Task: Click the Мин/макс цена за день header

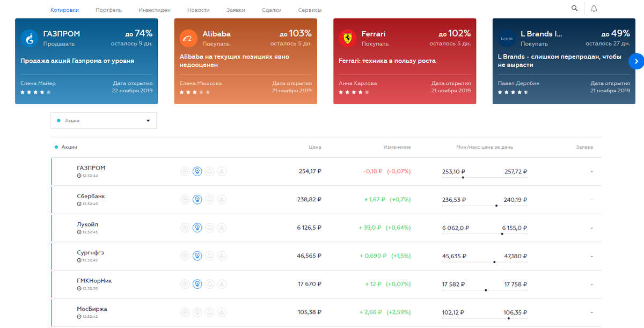Action: [485, 147]
